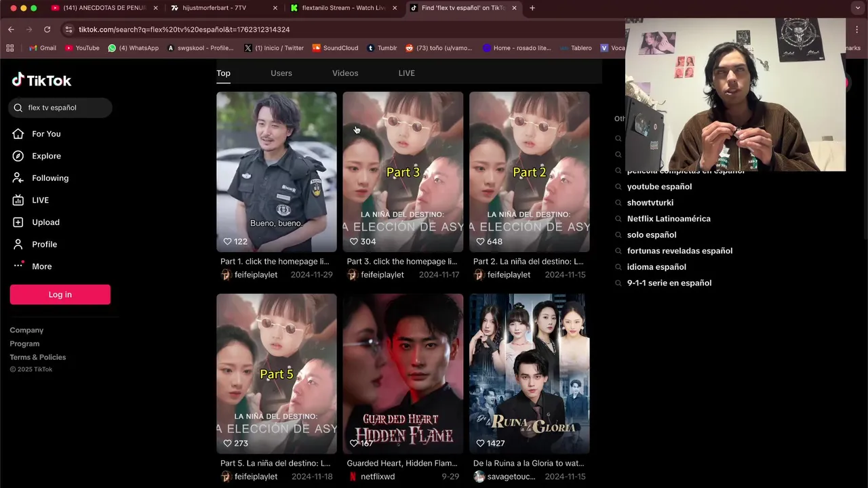The image size is (868, 488).
Task: Open the Part 5 video thumbnail
Action: (277, 373)
